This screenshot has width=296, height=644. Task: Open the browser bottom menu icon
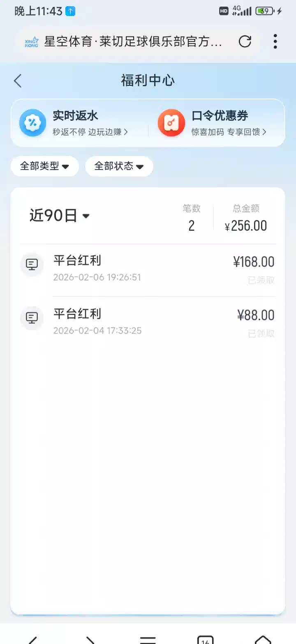pos(148,640)
